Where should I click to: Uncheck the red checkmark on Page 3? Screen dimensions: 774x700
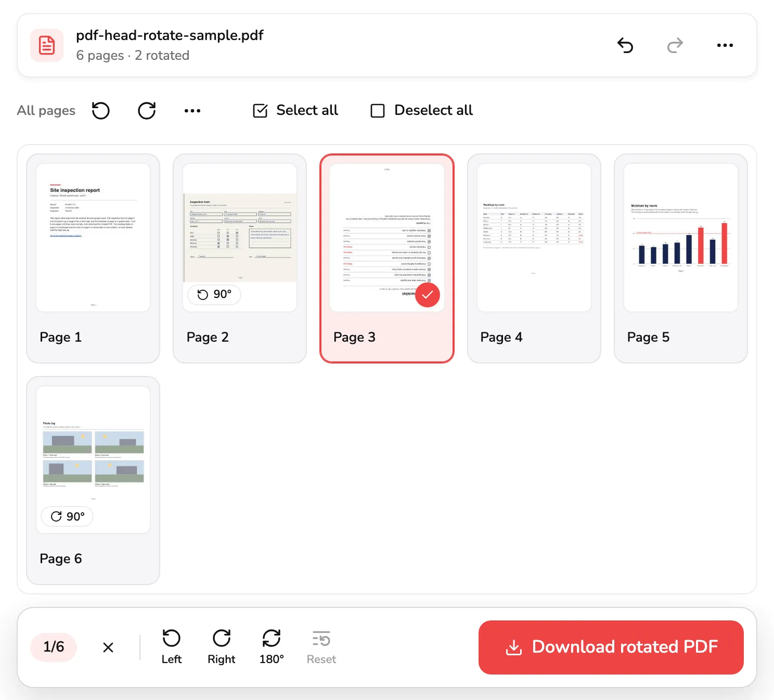pyautogui.click(x=428, y=295)
